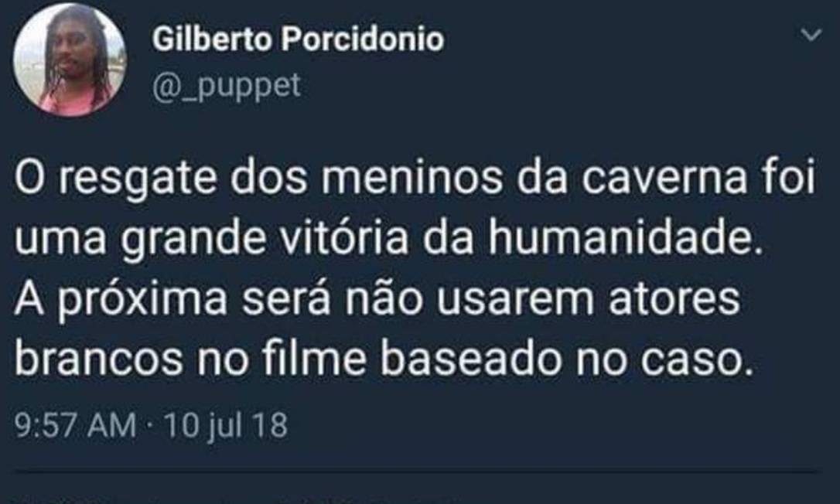Click the divider line below the timestamp
The height and width of the screenshot is (504, 840).
tap(418, 472)
